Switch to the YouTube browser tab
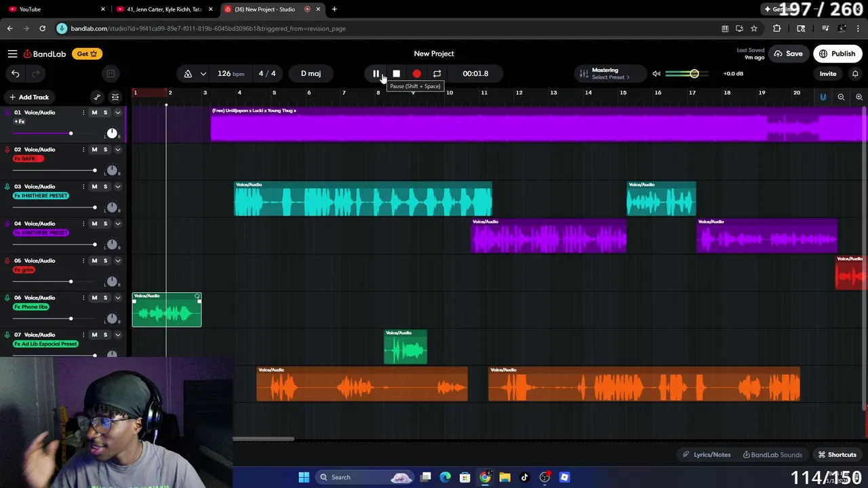868x488 pixels. [x=54, y=9]
